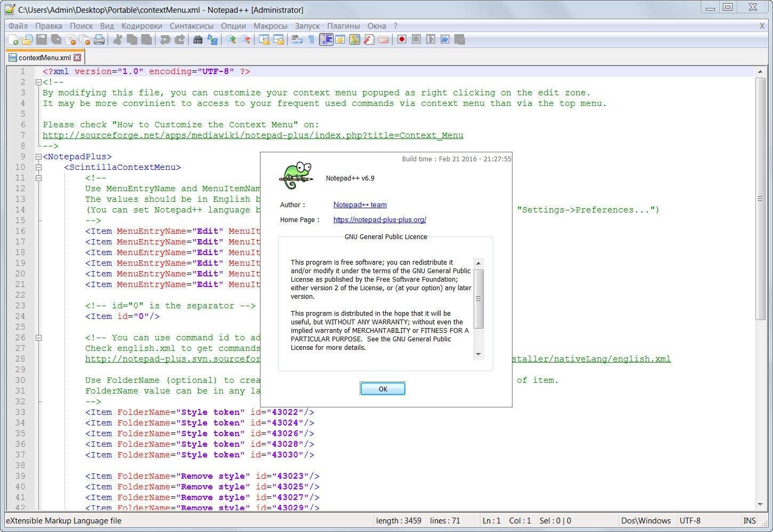This screenshot has width=773, height=532.
Task: Collapse the comment fold at line 11
Action: [x=38, y=178]
